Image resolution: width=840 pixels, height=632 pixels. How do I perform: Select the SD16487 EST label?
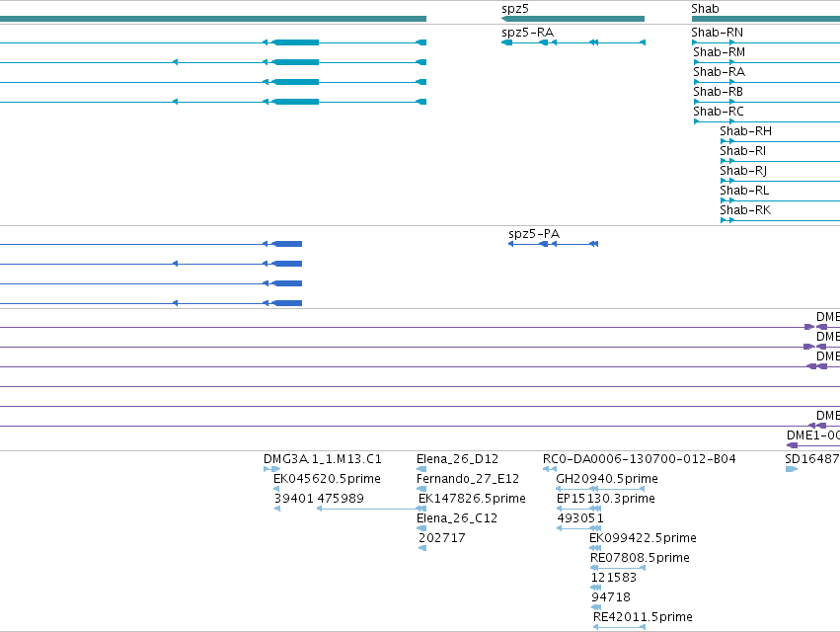click(812, 459)
